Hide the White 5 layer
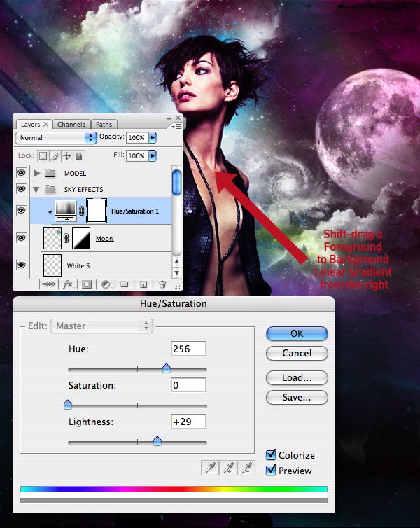Viewport: 420px width, 528px height. (x=21, y=265)
